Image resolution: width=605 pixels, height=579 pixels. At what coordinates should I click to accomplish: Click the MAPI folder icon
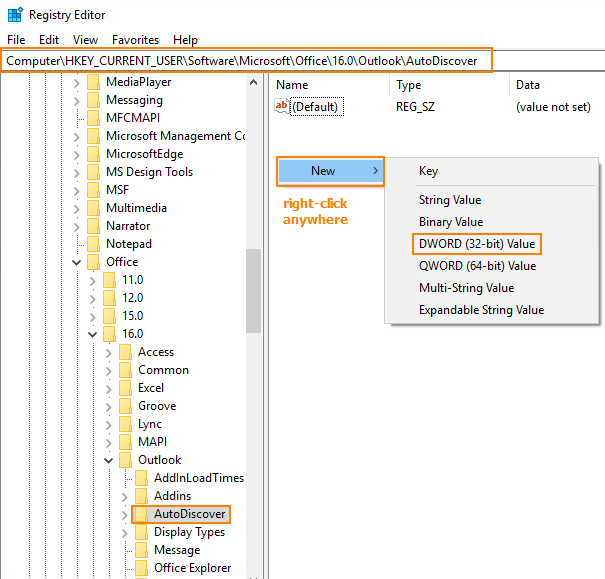coord(125,442)
